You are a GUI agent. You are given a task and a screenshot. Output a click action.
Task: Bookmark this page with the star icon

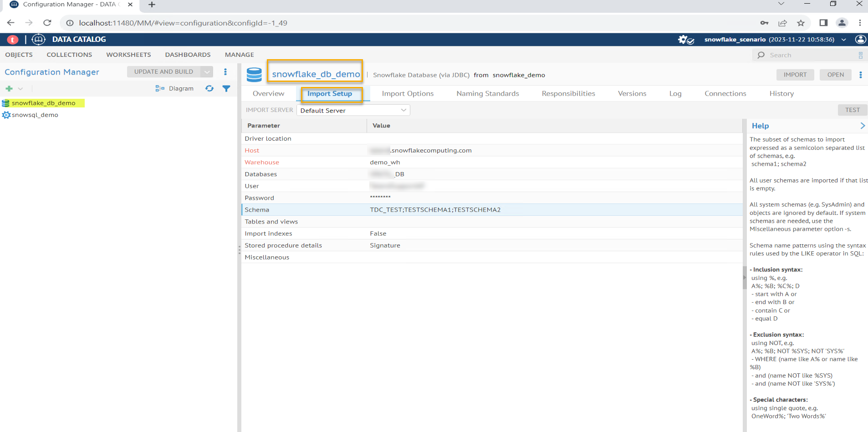coord(801,23)
